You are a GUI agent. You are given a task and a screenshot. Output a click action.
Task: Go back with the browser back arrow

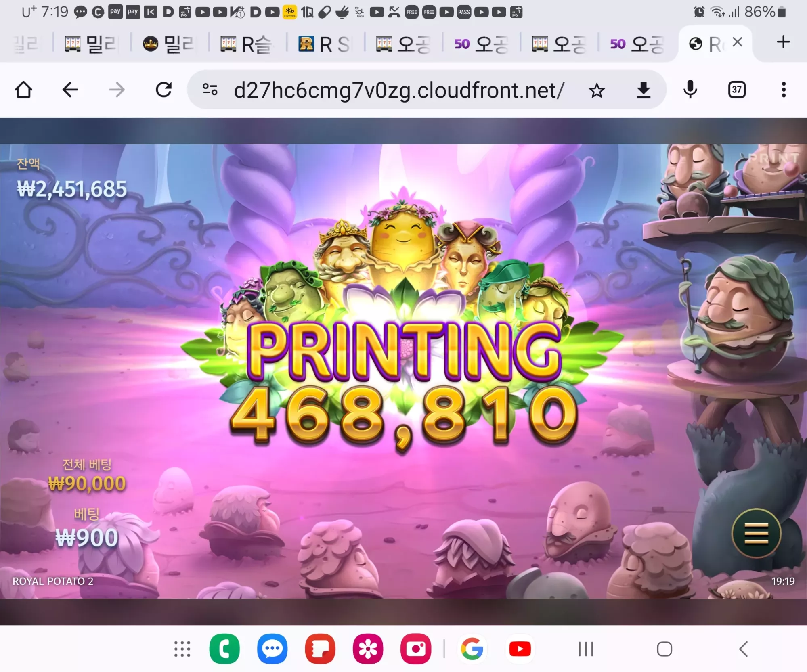point(70,90)
